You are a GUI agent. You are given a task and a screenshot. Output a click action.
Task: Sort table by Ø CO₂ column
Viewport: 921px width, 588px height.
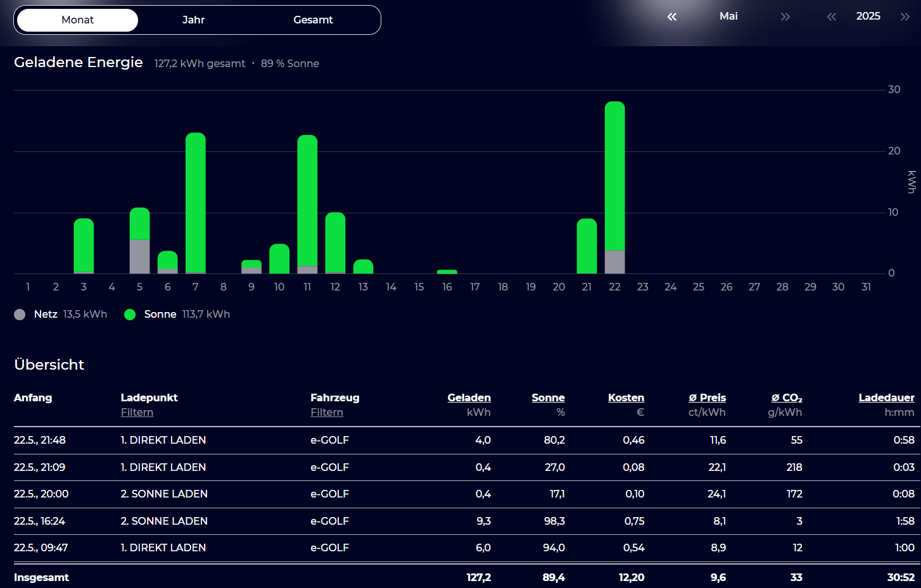(x=787, y=398)
